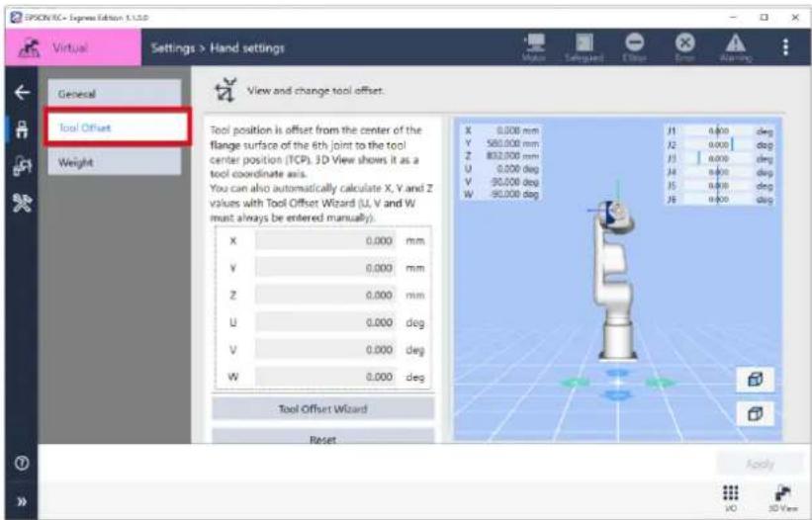Click the Z 832.000 mm position readout
Screen dimensions: 812x520
(502, 156)
